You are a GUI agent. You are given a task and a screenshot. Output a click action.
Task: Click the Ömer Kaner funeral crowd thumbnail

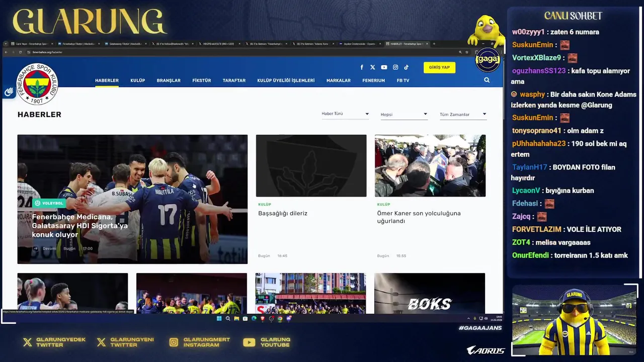430,165
